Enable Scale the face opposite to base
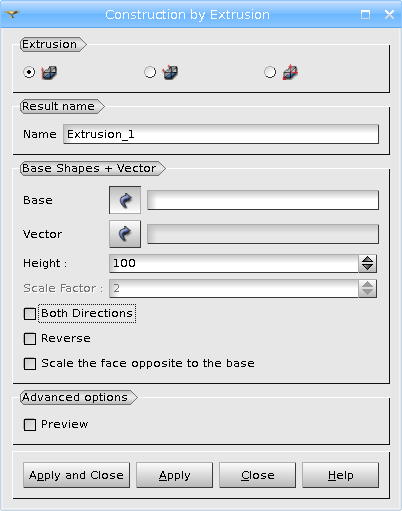This screenshot has height=511, width=402. [30, 364]
